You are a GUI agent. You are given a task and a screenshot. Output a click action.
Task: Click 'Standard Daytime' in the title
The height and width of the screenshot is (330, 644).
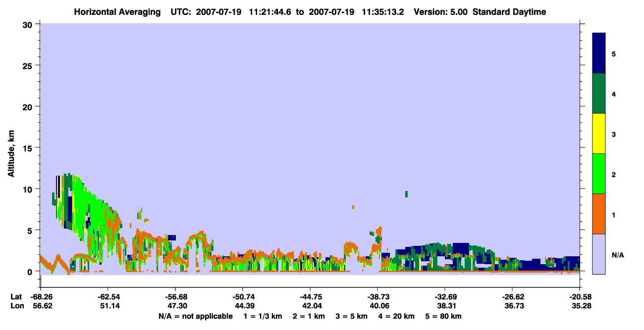[509, 12]
